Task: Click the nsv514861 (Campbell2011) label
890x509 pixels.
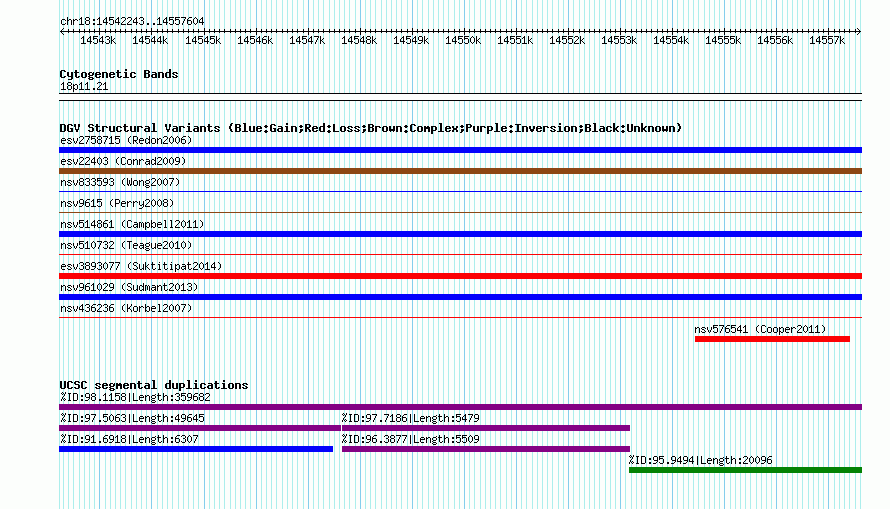Action: point(132,224)
